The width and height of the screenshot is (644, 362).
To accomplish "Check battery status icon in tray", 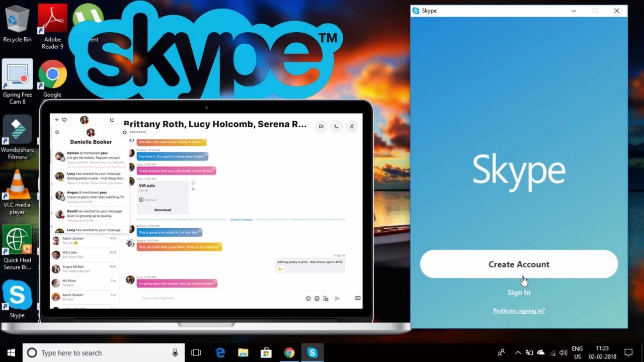I will pos(529,352).
